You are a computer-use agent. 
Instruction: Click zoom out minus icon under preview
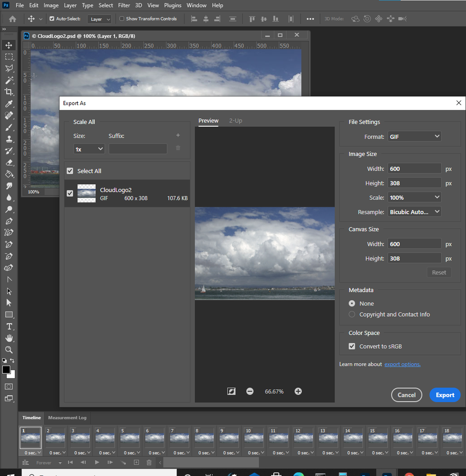coord(250,391)
